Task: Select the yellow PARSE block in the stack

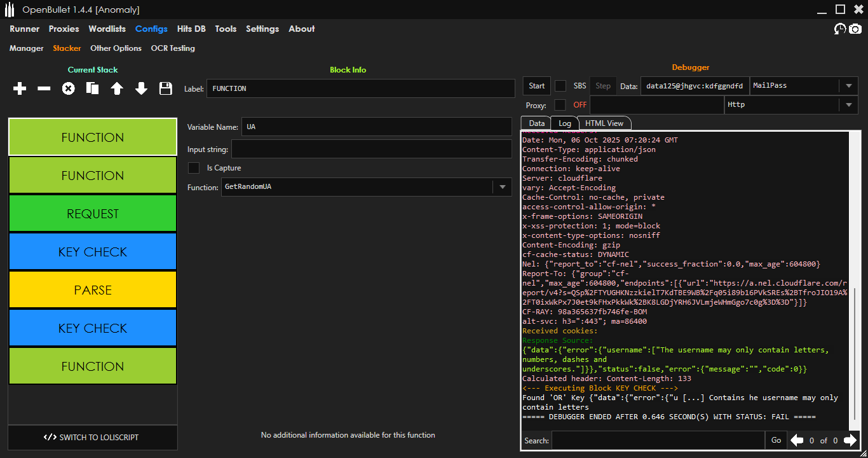Action: pos(93,290)
